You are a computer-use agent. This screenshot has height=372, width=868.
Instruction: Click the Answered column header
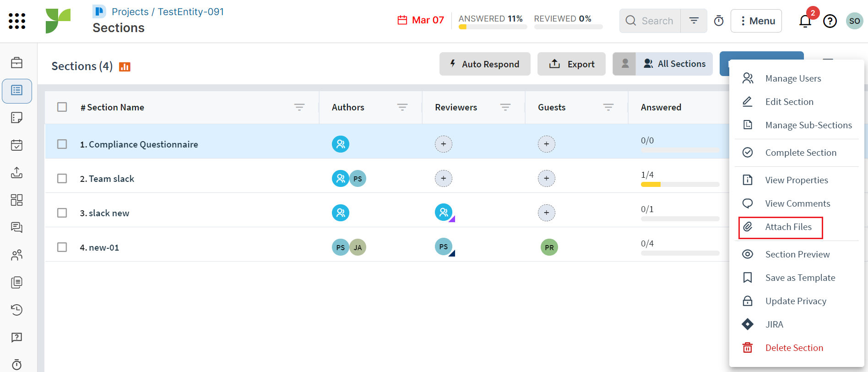coord(661,107)
